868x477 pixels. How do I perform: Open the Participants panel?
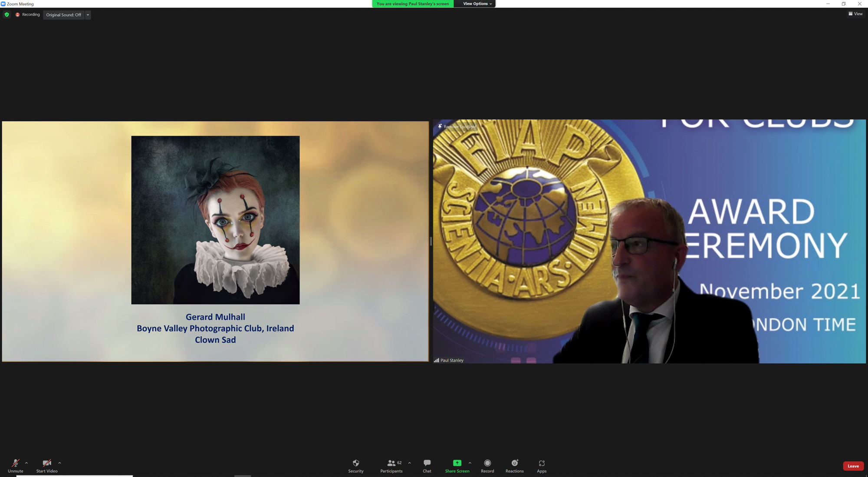point(391,466)
